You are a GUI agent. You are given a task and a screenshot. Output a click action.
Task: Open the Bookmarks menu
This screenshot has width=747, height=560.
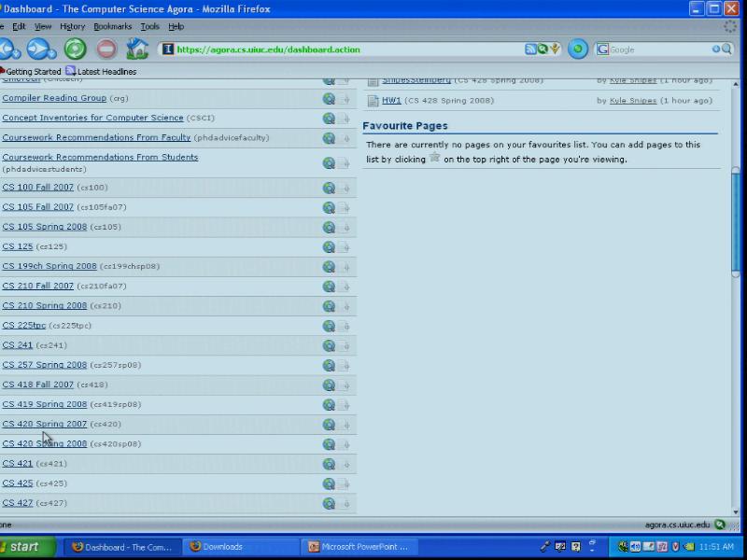[x=112, y=27]
